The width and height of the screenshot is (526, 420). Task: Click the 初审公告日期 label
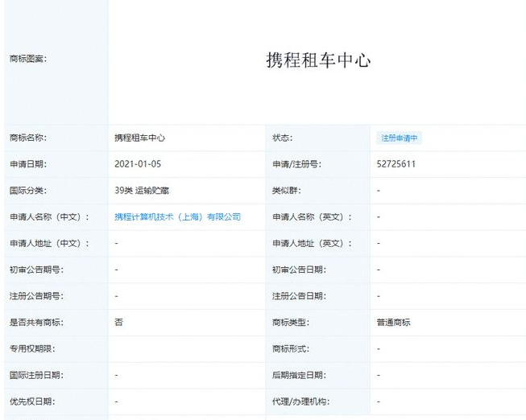299,270
